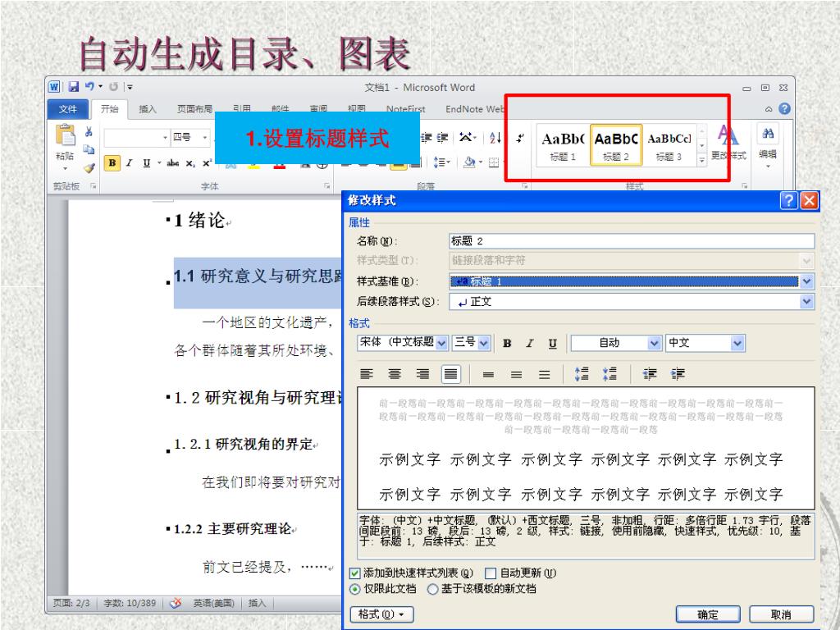Switch to the 插入 tab

pyautogui.click(x=148, y=109)
